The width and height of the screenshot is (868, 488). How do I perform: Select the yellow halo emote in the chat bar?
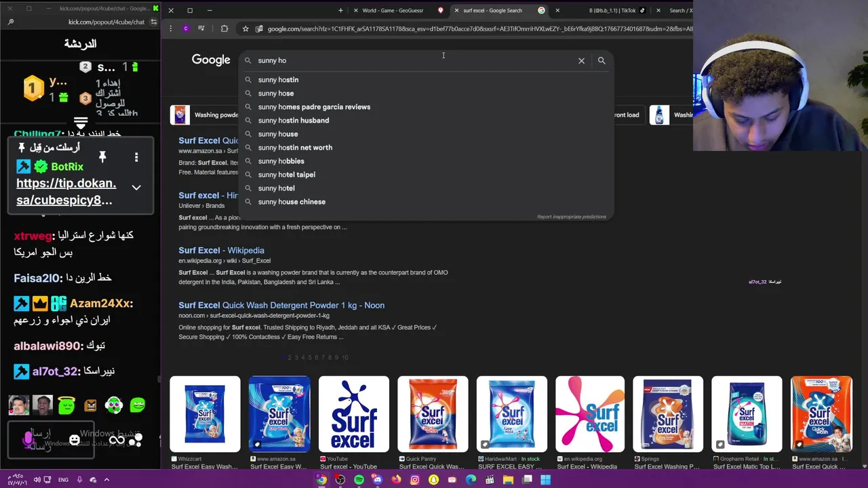click(x=66, y=405)
